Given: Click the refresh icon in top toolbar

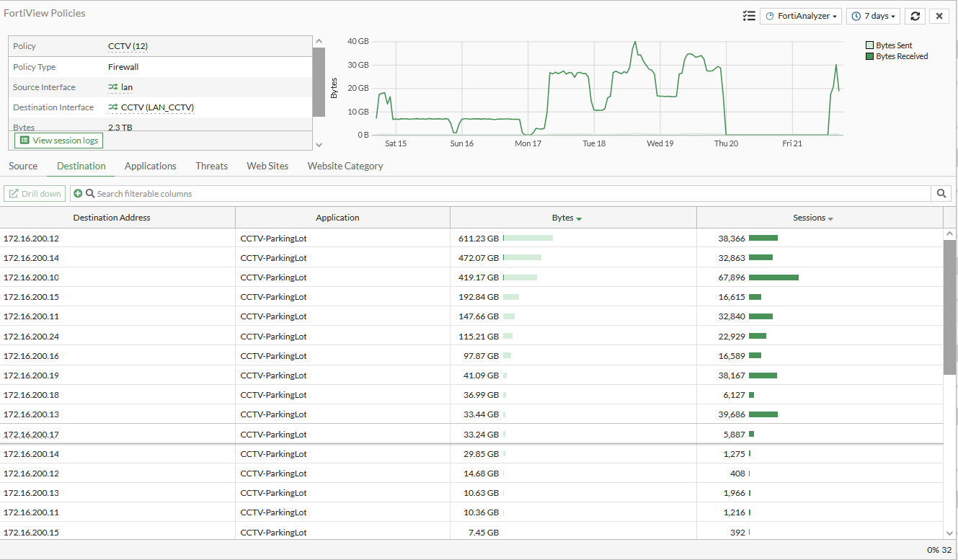Looking at the screenshot, I should pyautogui.click(x=915, y=16).
